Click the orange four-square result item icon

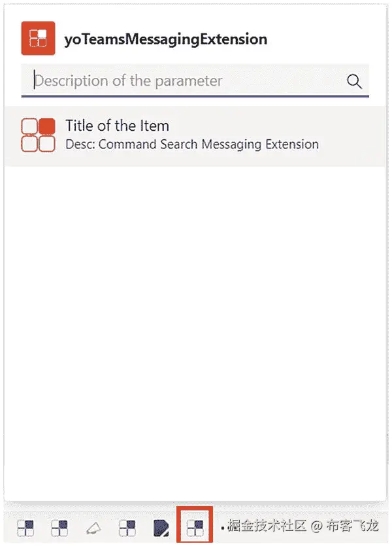(38, 135)
